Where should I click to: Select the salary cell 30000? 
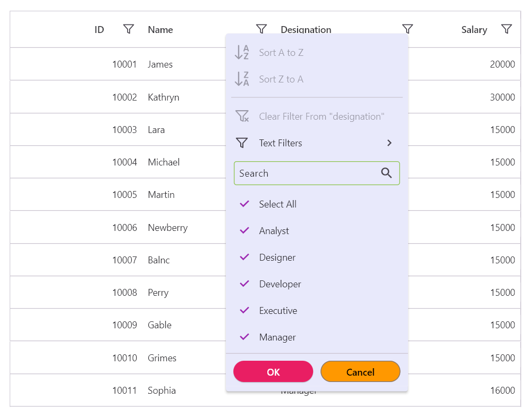[x=502, y=97]
